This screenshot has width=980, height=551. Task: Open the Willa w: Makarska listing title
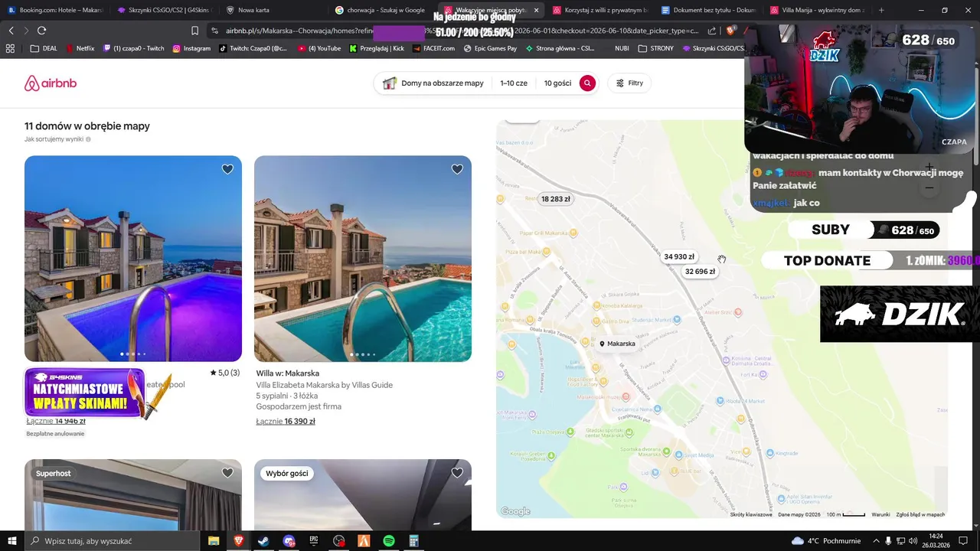(288, 373)
